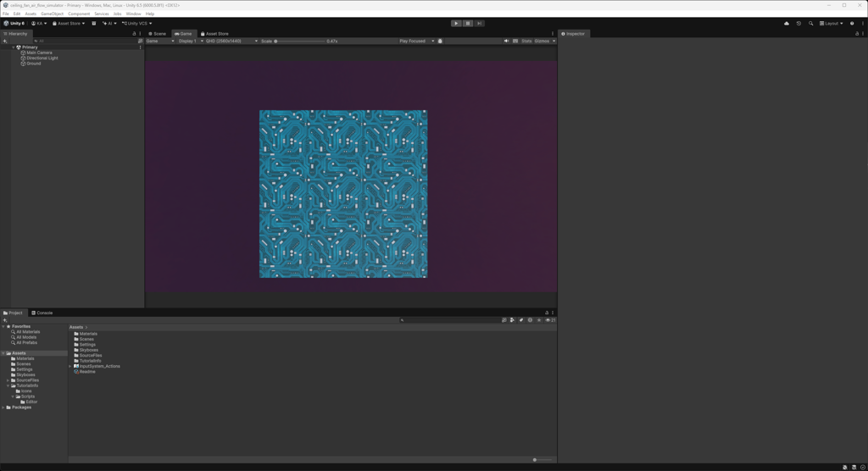Collapse the Primary scene in Hierarchy

click(14, 47)
